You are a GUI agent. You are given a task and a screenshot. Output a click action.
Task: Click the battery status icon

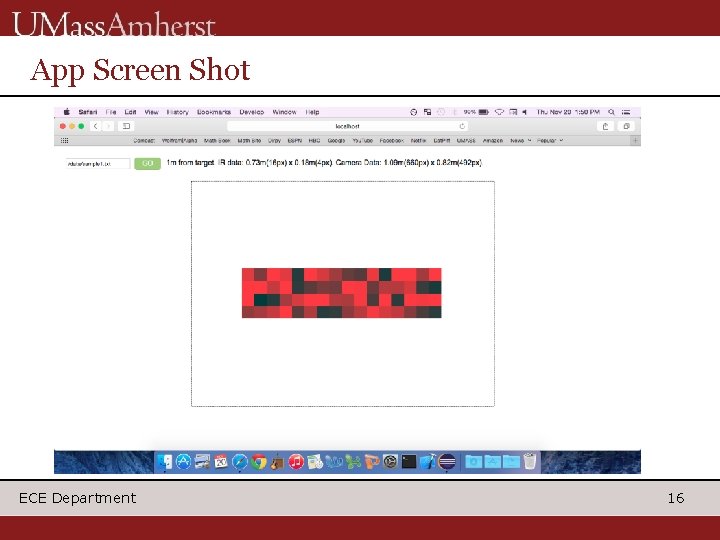484,112
